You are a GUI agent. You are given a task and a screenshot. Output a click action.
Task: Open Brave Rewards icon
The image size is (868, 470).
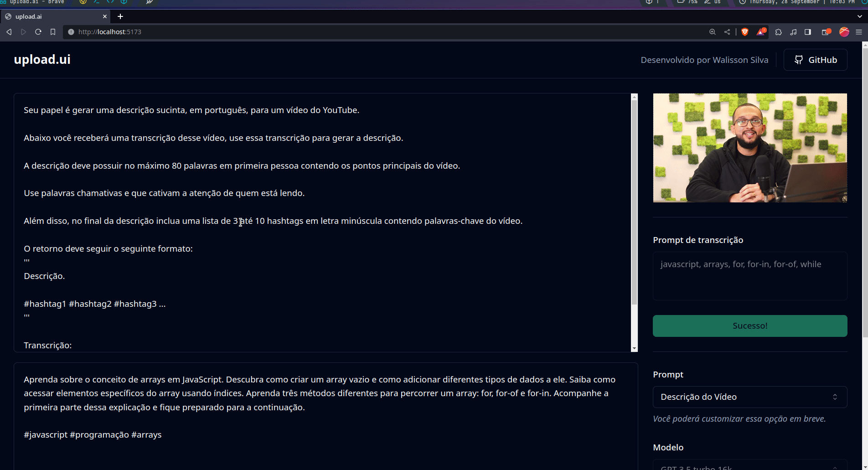[x=761, y=32]
